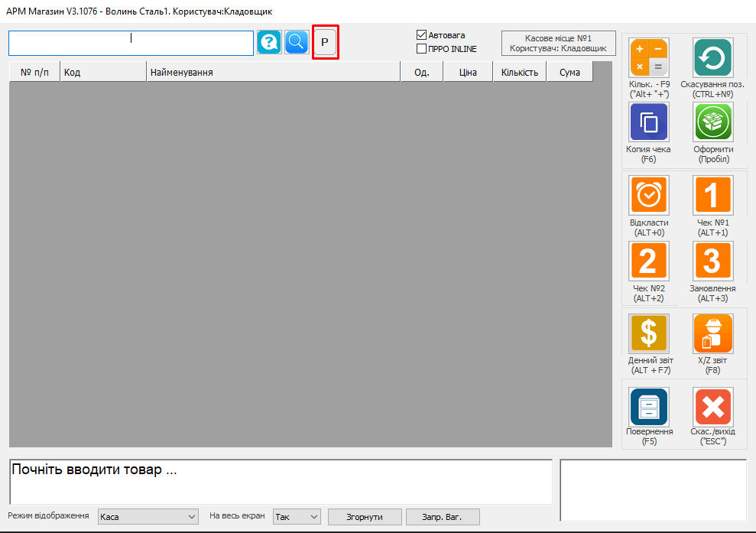Image resolution: width=756 pixels, height=533 pixels.
Task: Click the quantity calculator icon (F9)
Action: tap(648, 58)
